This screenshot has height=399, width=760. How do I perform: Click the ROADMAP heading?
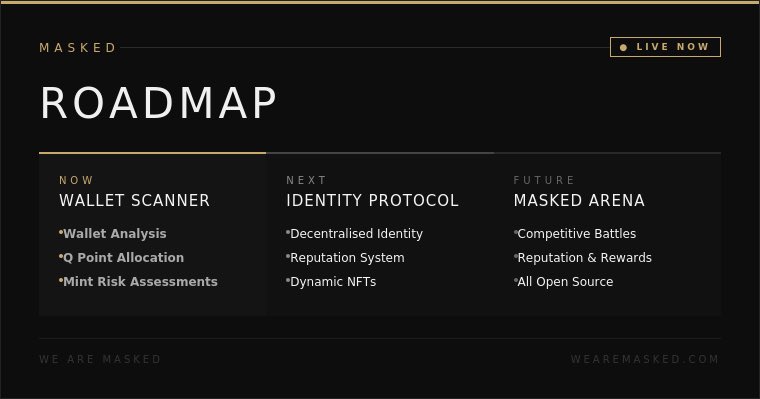[158, 103]
